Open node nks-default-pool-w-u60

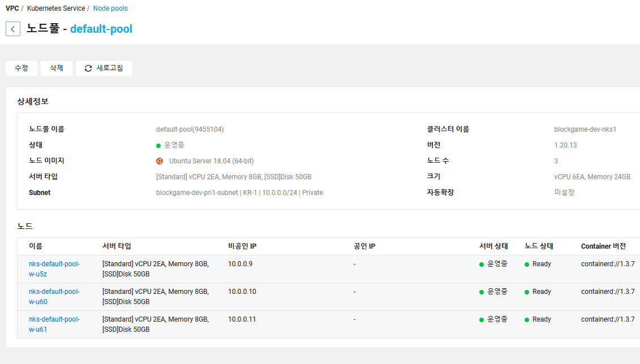tap(54, 297)
